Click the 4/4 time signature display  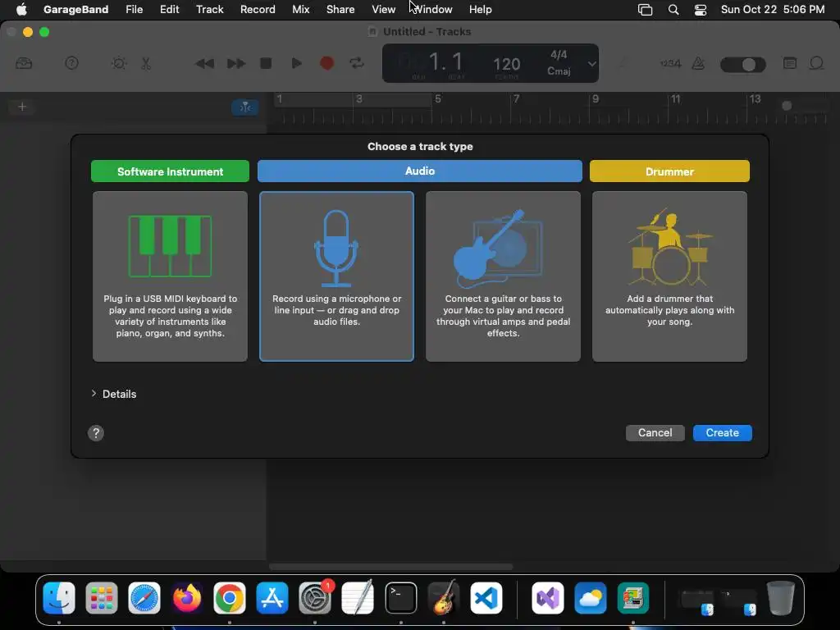[558, 55]
